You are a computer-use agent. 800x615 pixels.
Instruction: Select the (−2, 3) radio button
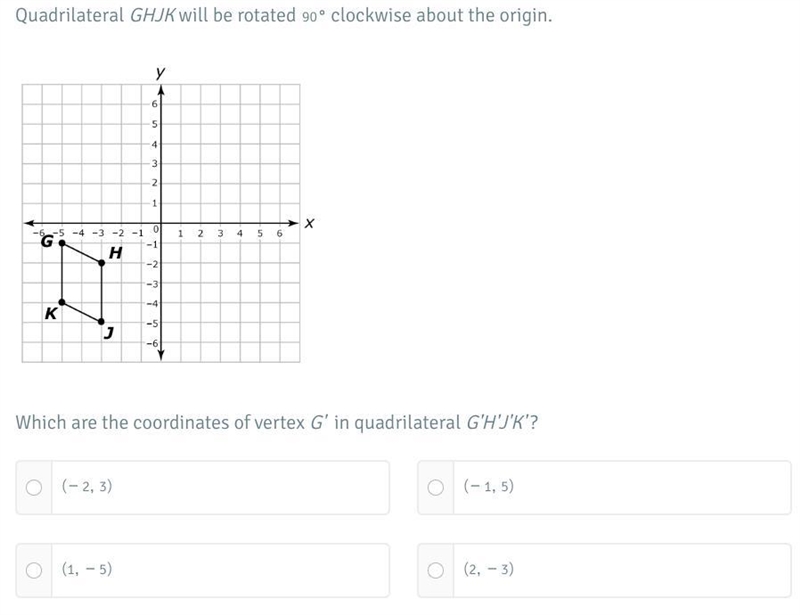[x=34, y=487]
